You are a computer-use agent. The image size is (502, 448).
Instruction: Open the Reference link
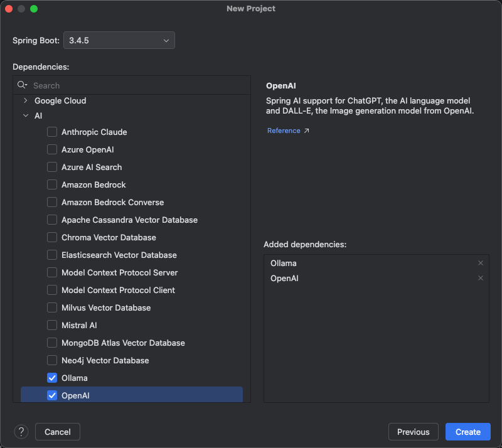284,131
